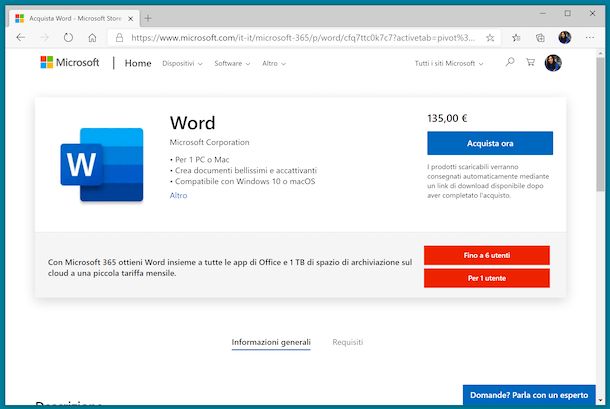This screenshot has height=409, width=610.
Task: Open the browser home page icon
Action: pyautogui.click(x=92, y=38)
